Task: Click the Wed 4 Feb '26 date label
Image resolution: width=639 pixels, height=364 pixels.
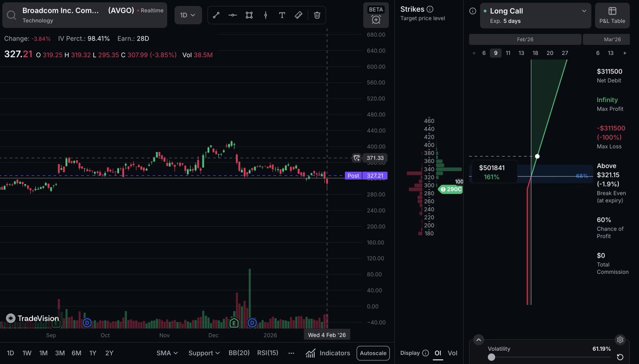Action: pyautogui.click(x=327, y=335)
